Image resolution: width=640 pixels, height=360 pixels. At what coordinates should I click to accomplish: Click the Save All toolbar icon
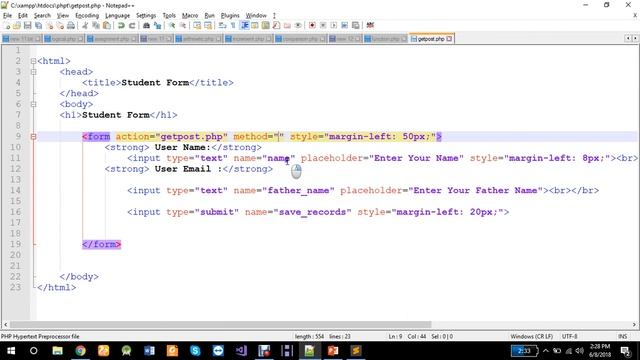[x=38, y=25]
